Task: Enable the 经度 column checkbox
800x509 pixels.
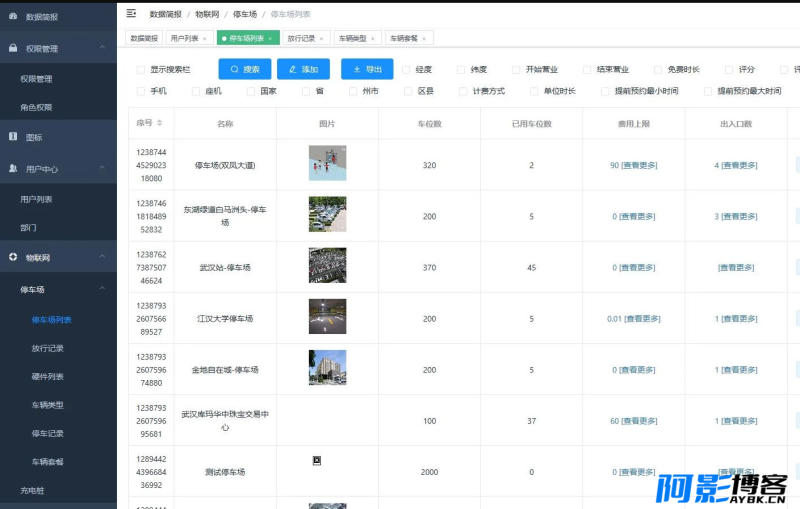Action: (x=406, y=70)
